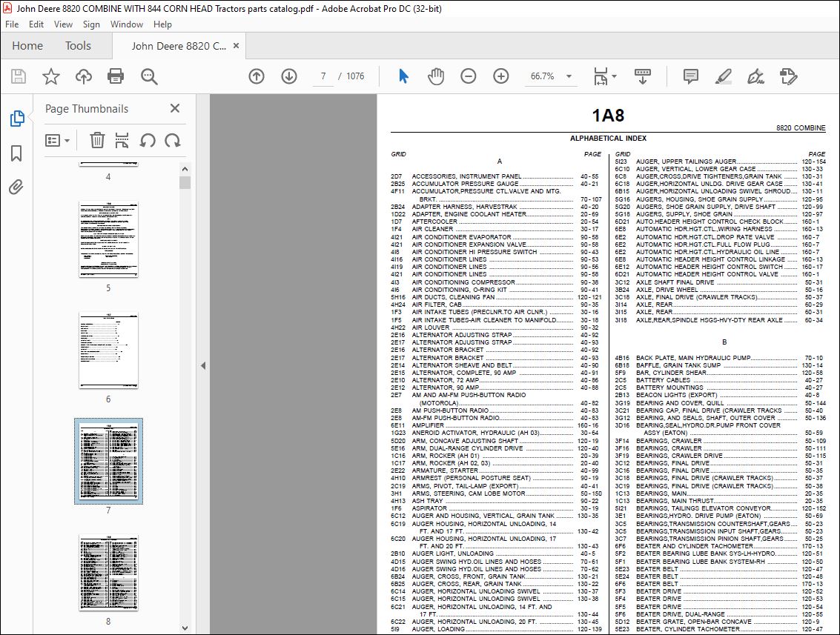This screenshot has width=840, height=635.
Task: Click the print pages thumbnail icon
Action: pyautogui.click(x=122, y=140)
